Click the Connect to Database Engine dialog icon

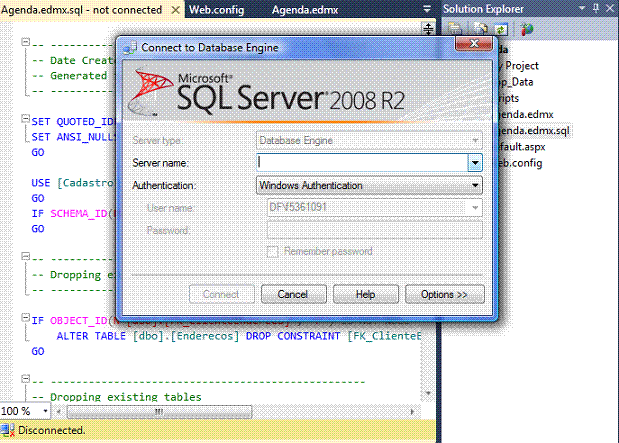coord(130,48)
